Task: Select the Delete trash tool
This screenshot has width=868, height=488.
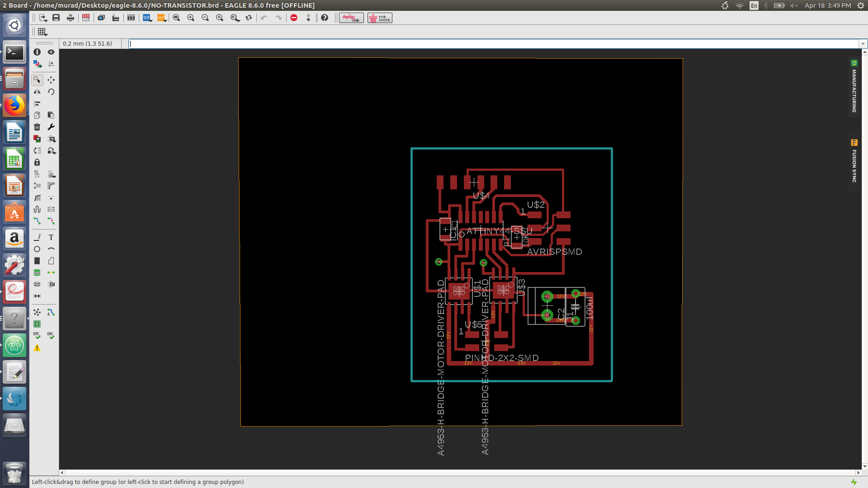Action: pos(37,127)
